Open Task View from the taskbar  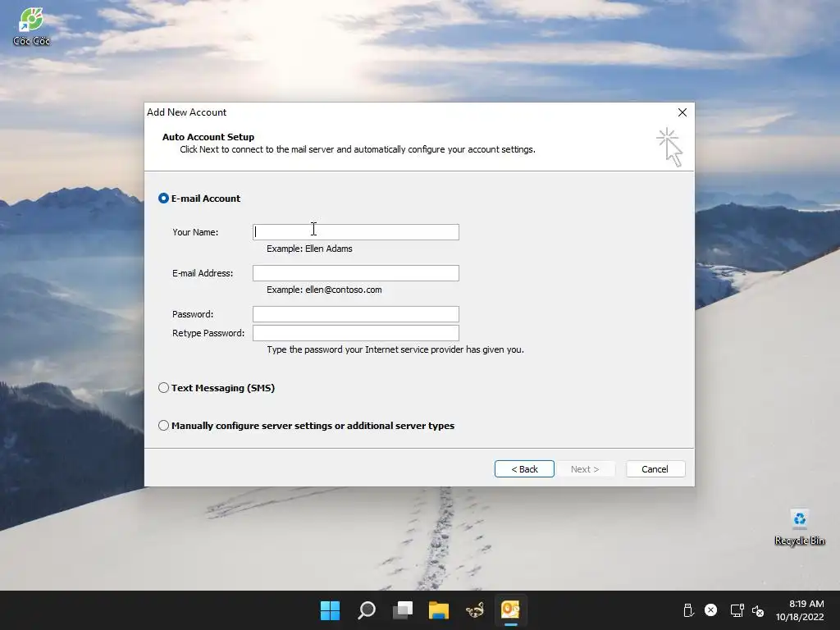(403, 610)
